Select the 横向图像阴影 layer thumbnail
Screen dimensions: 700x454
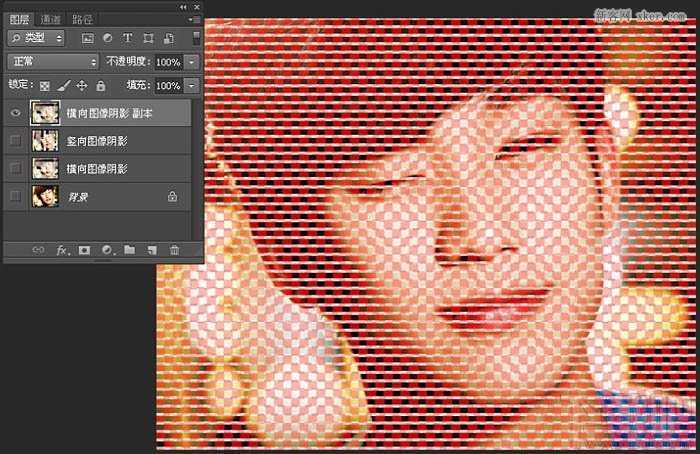(x=45, y=168)
